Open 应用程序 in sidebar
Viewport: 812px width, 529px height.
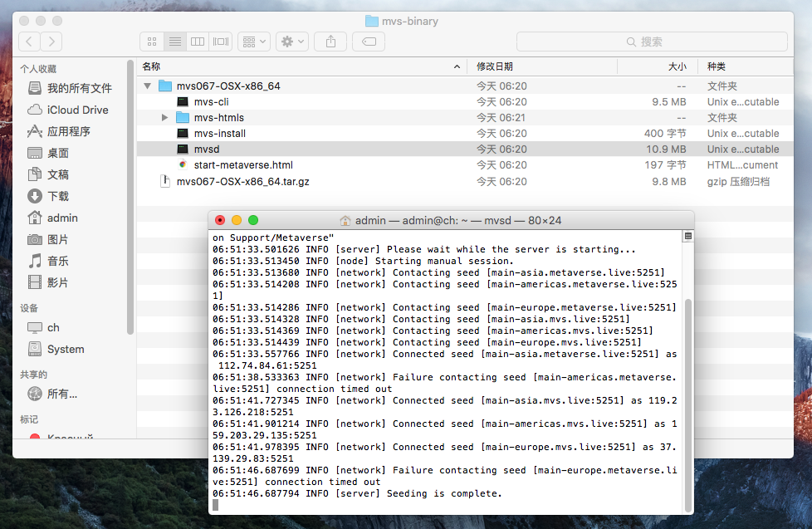tap(59, 131)
